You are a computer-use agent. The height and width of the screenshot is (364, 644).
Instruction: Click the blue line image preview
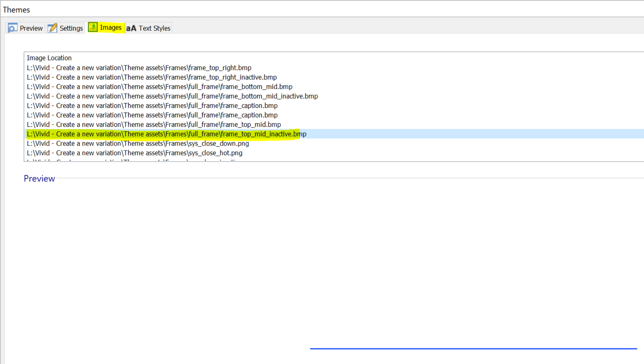click(x=474, y=349)
